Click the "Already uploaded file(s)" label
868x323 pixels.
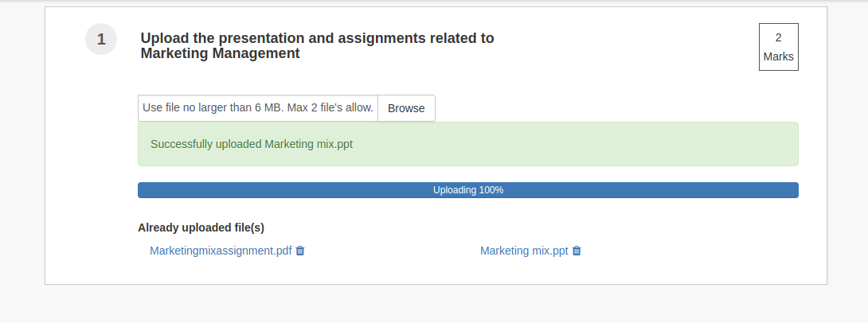(x=201, y=228)
